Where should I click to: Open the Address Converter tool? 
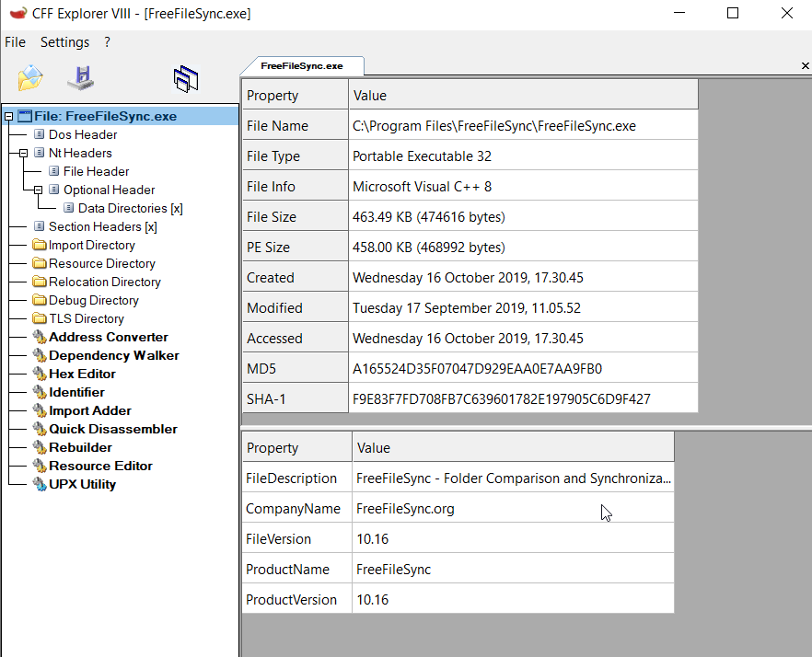point(108,337)
